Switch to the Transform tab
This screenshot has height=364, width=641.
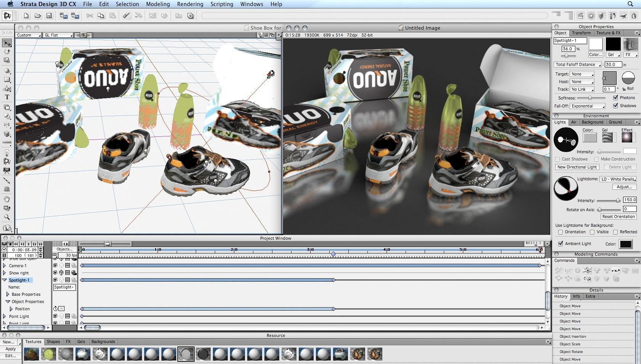tap(581, 33)
